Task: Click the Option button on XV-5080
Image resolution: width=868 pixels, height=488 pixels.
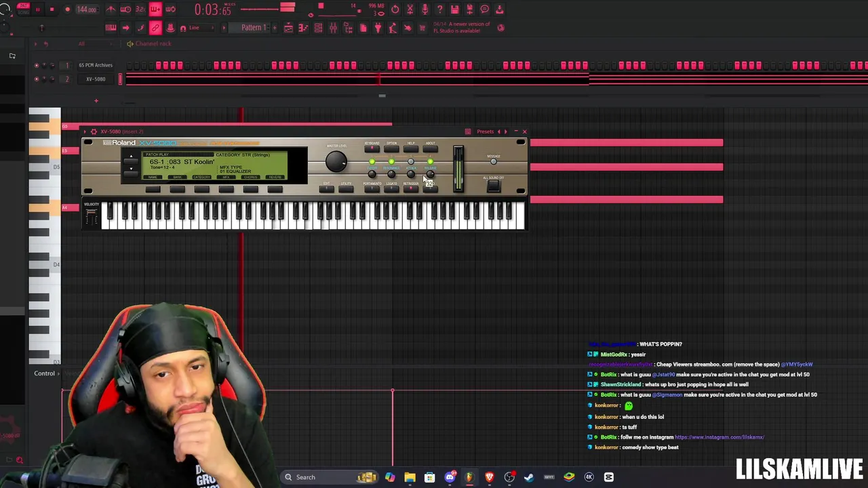Action: click(391, 148)
